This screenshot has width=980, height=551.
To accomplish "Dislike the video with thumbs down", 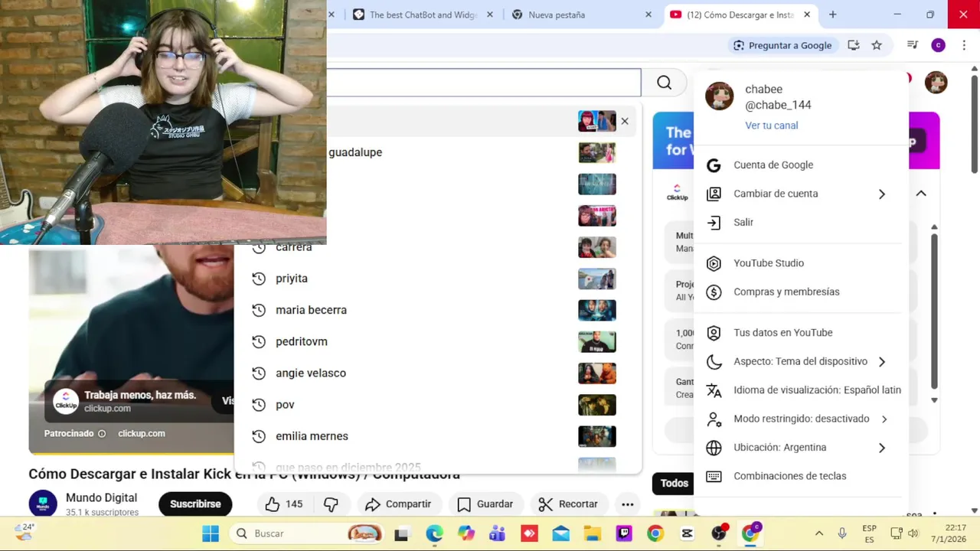I will (x=332, y=504).
